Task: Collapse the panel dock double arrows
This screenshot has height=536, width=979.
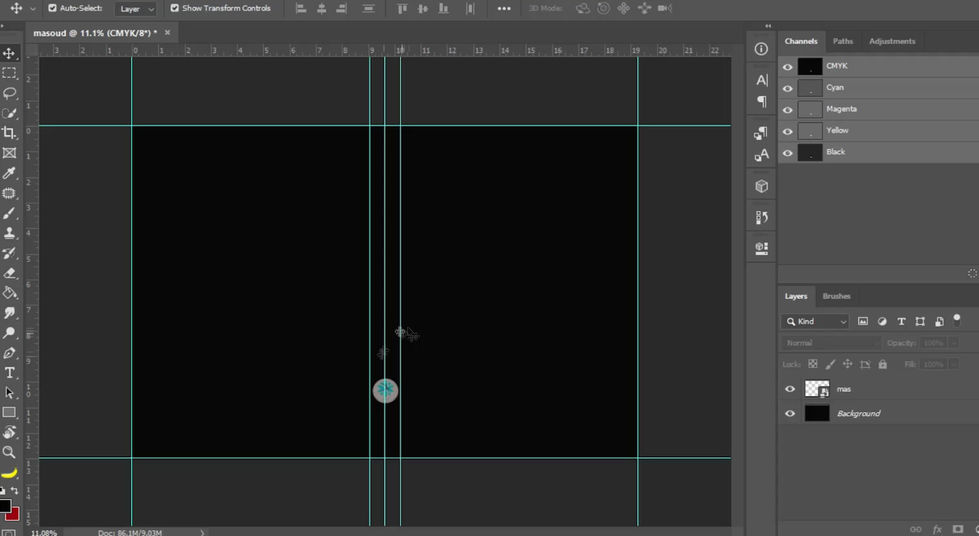Action: 768,26
